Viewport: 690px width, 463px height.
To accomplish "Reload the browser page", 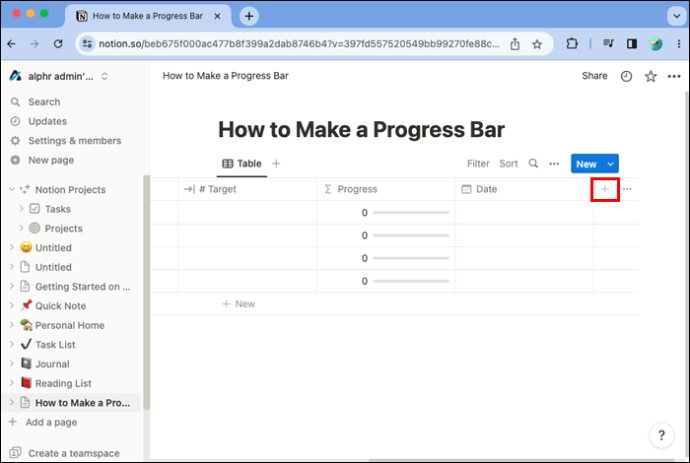I will point(58,44).
